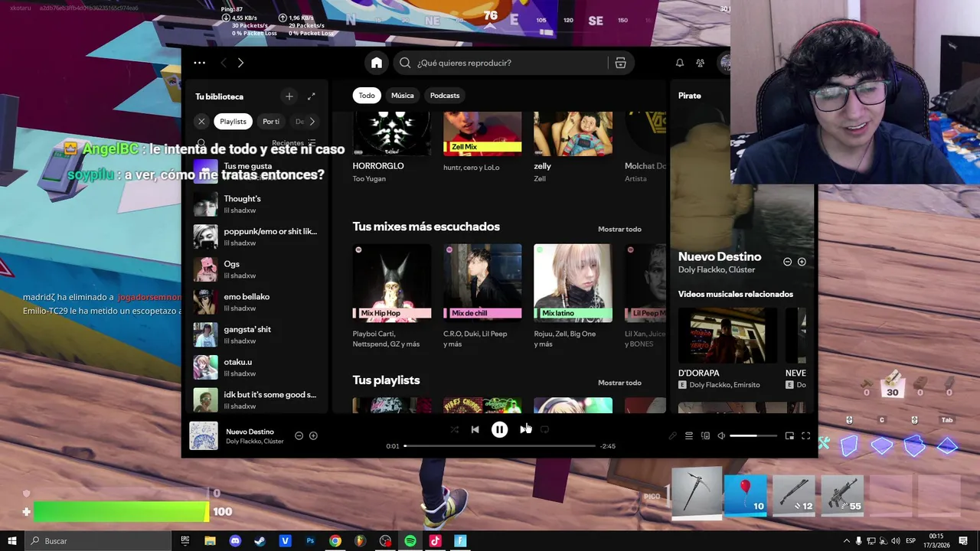Screen dimensions: 980x551
Task: Expand Tu biblioteca to full view
Action: point(311,96)
